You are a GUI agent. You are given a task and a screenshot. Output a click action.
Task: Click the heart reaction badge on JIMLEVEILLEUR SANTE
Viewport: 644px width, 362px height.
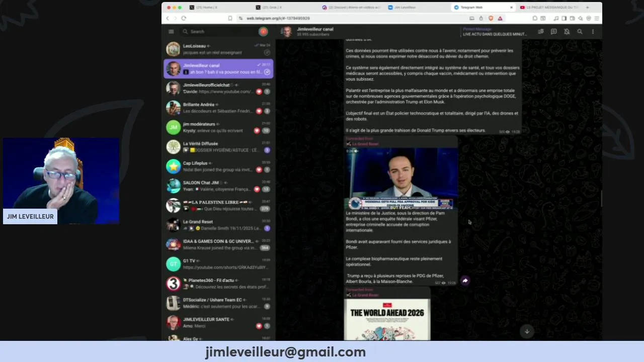pos(259,326)
